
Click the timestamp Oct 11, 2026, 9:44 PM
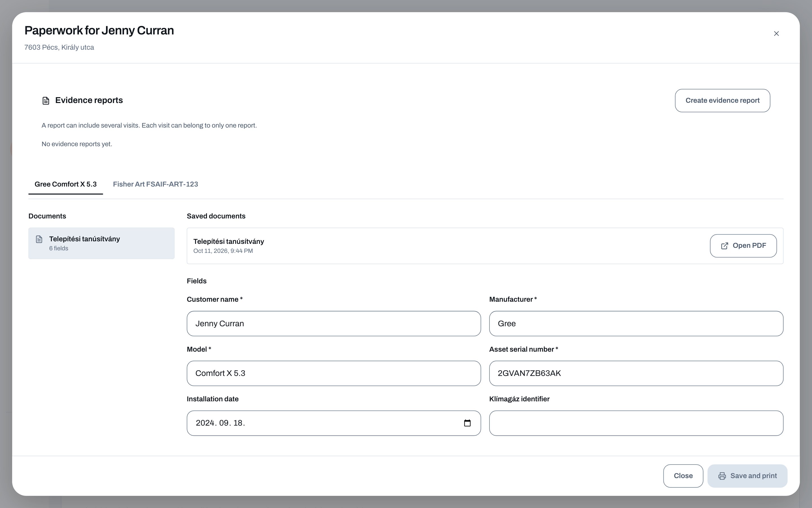(x=223, y=251)
